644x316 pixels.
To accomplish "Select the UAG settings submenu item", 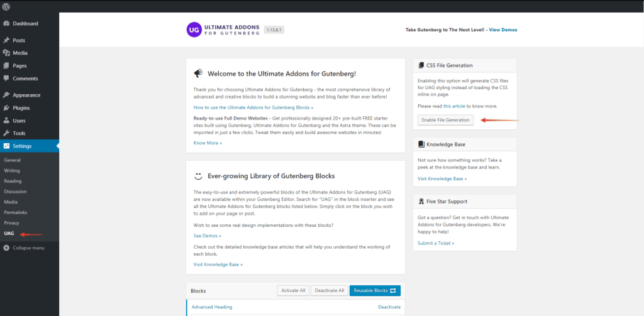I will [x=9, y=234].
